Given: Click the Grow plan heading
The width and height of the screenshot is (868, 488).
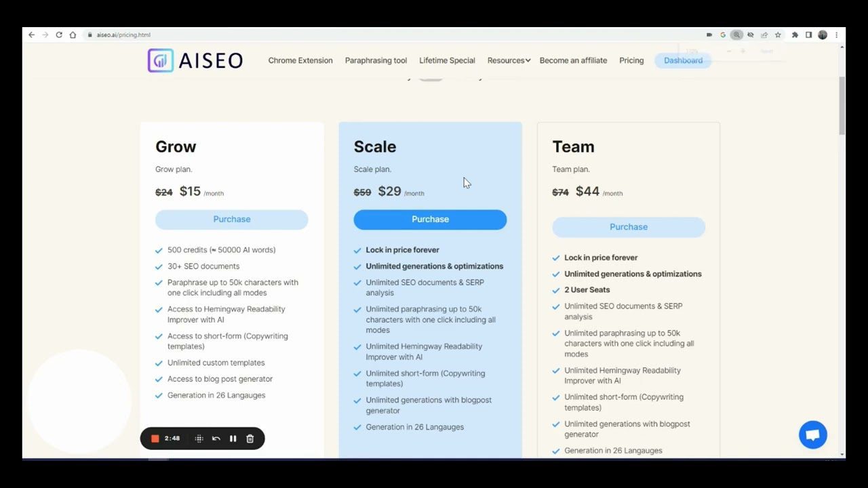Looking at the screenshot, I should (x=176, y=146).
